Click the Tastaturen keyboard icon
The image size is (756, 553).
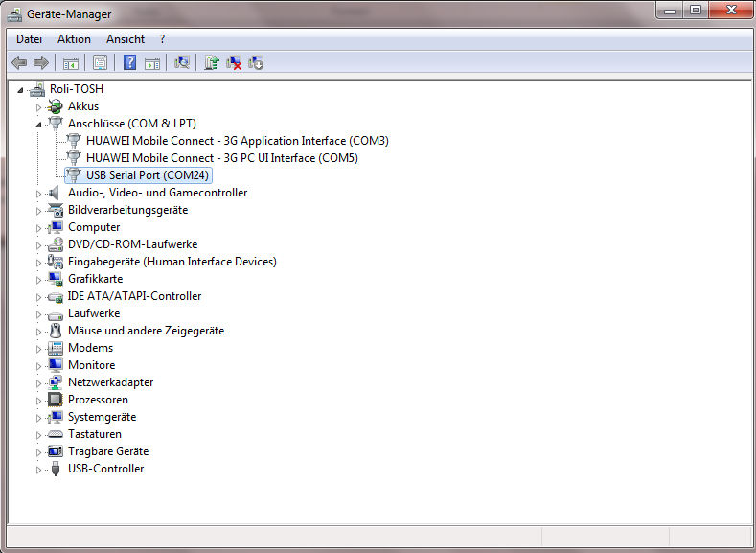click(x=56, y=434)
